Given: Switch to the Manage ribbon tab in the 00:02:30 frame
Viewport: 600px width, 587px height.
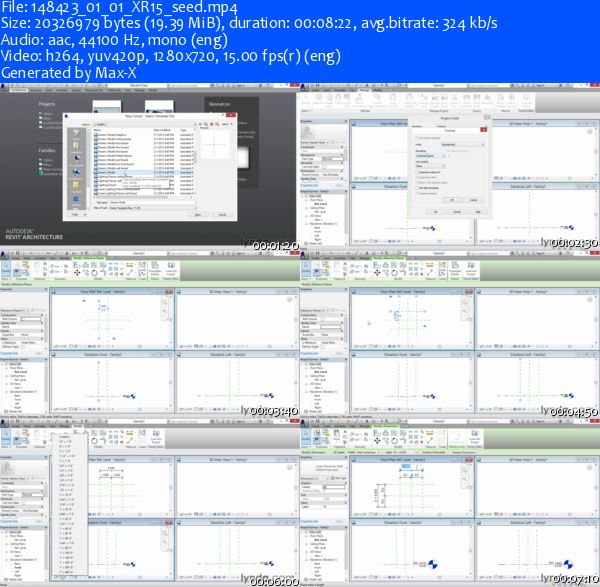Looking at the screenshot, I should (365, 90).
